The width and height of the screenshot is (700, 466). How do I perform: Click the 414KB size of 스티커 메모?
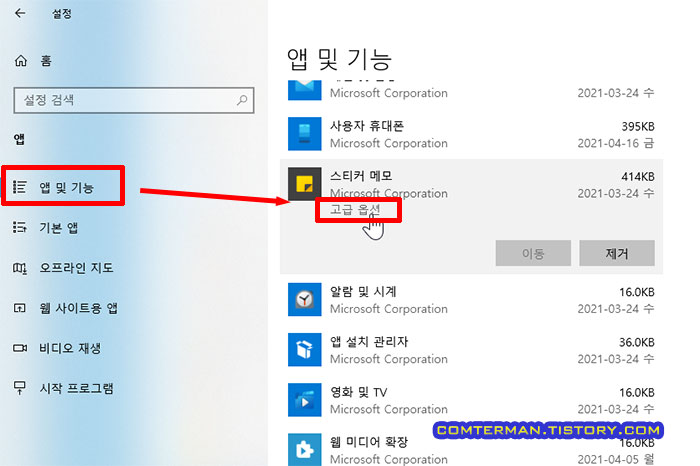tap(638, 177)
